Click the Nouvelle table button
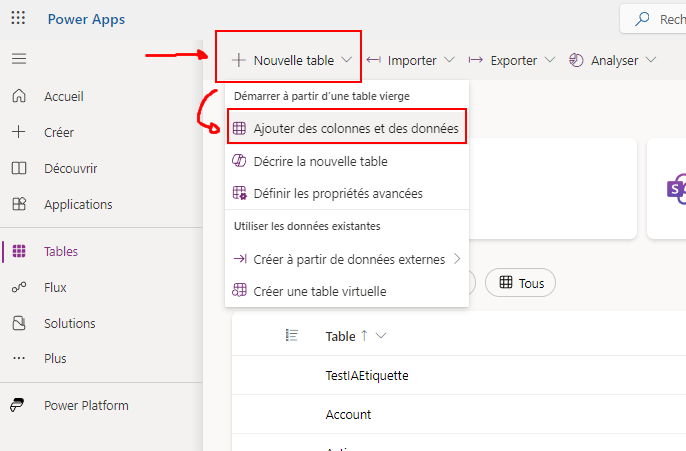This screenshot has height=451, width=686. coord(291,60)
